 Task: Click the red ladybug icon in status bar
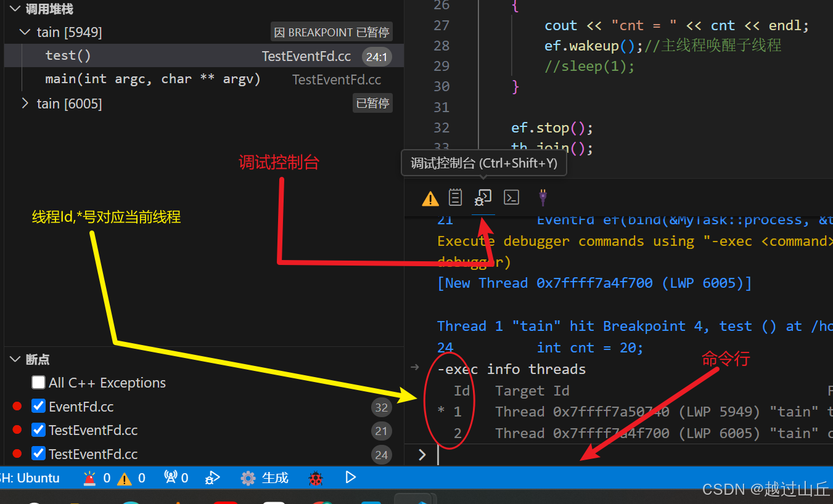[x=316, y=478]
